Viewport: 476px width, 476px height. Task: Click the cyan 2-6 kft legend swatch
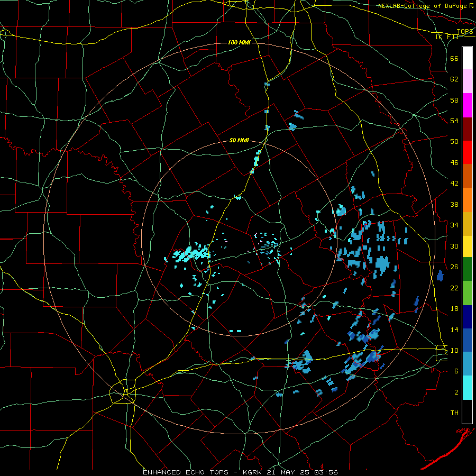[467, 388]
